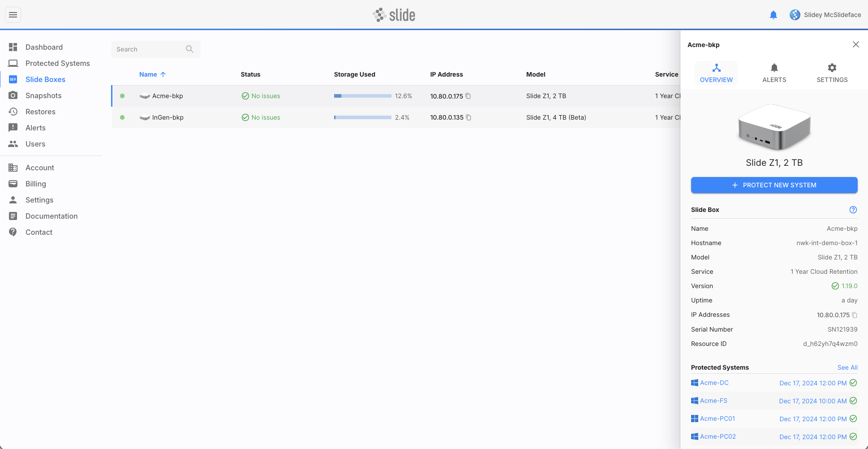Open Billing page from sidebar

pos(36,184)
